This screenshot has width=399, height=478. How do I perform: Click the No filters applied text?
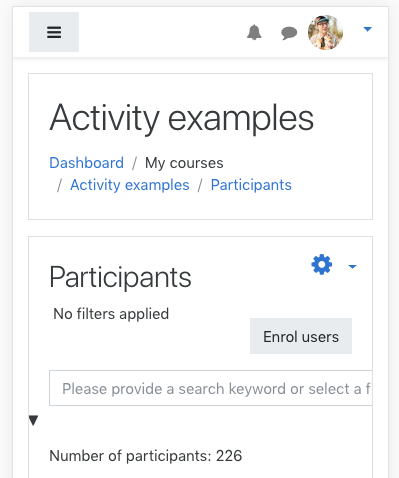(x=111, y=314)
